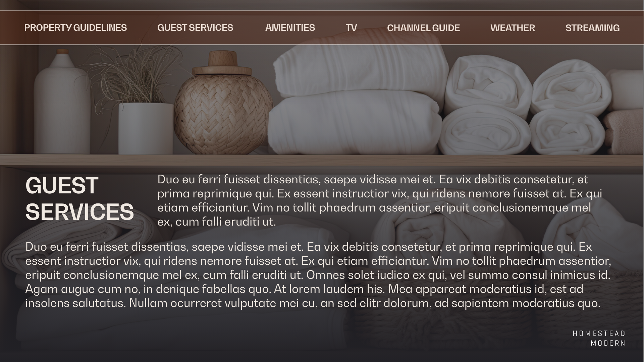
Task: Open the Streaming menu option
Action: pyautogui.click(x=592, y=28)
